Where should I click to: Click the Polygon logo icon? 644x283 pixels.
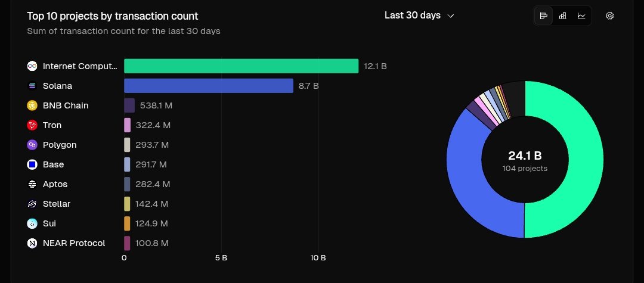pyautogui.click(x=32, y=145)
